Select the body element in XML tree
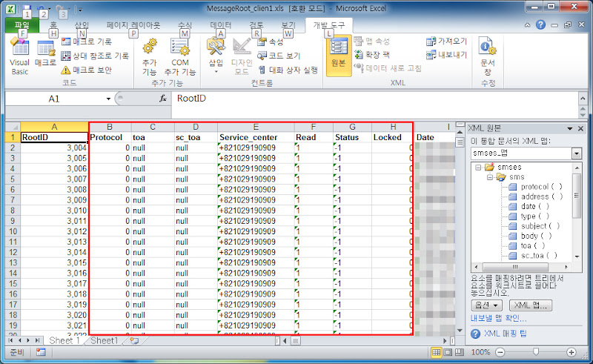 coord(530,236)
